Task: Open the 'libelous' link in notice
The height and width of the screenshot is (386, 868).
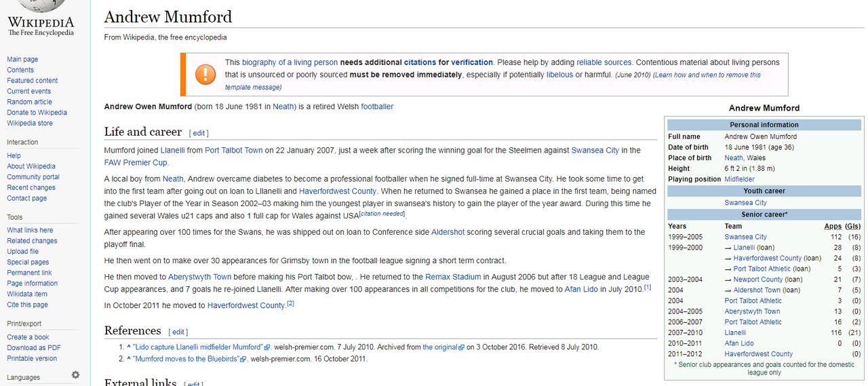Action: pyautogui.click(x=559, y=75)
